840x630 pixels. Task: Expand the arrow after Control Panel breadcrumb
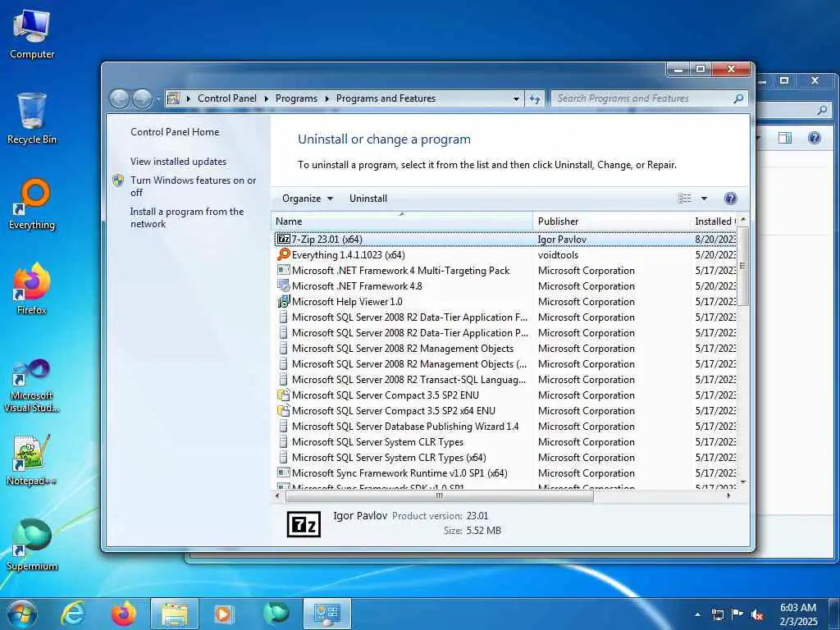tap(267, 98)
